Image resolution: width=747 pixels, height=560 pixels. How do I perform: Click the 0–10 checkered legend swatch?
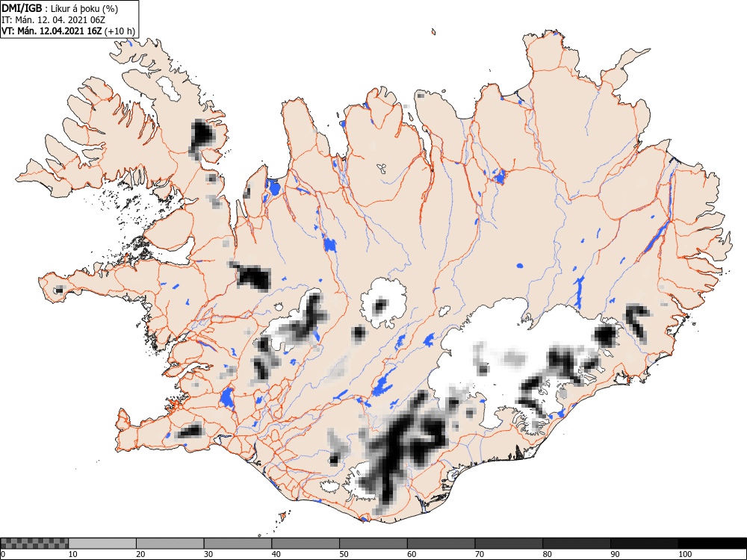pos(35,543)
